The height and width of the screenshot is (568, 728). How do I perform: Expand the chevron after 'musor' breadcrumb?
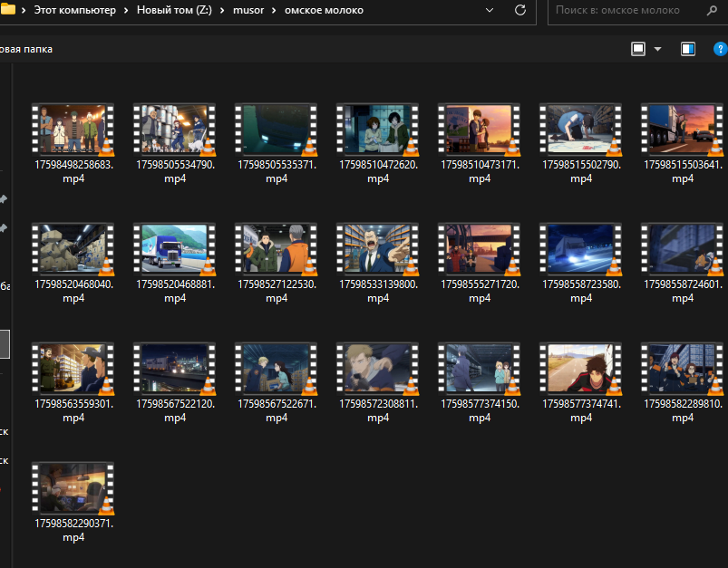[273, 10]
